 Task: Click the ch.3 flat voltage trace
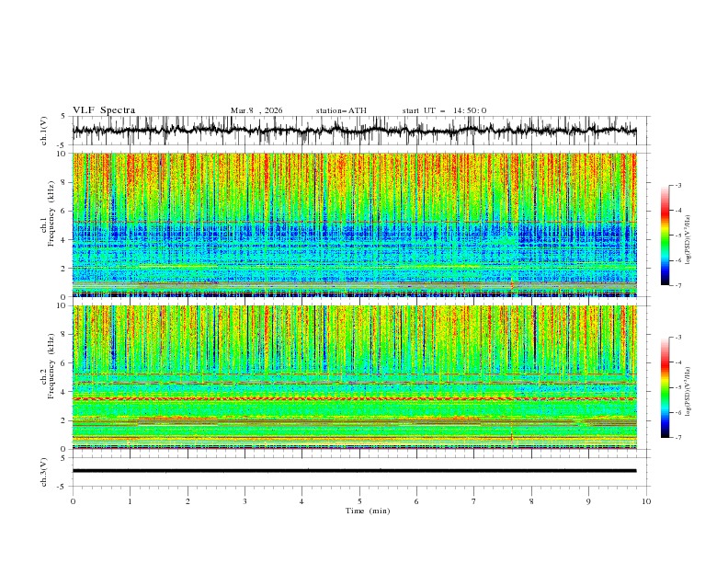(x=354, y=471)
